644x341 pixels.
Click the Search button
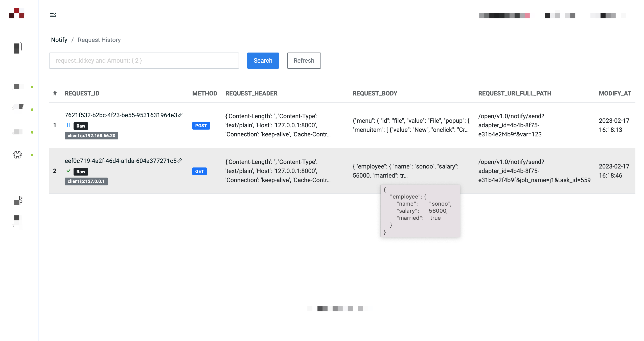tap(263, 61)
